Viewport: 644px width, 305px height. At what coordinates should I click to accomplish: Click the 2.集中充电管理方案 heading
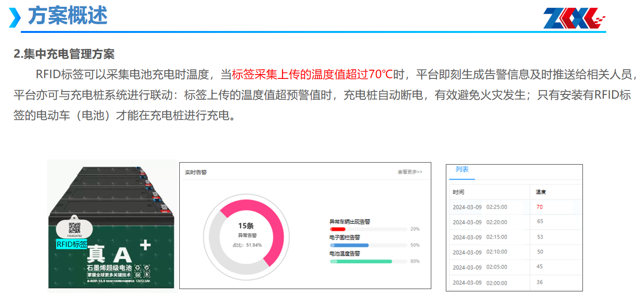(x=64, y=54)
